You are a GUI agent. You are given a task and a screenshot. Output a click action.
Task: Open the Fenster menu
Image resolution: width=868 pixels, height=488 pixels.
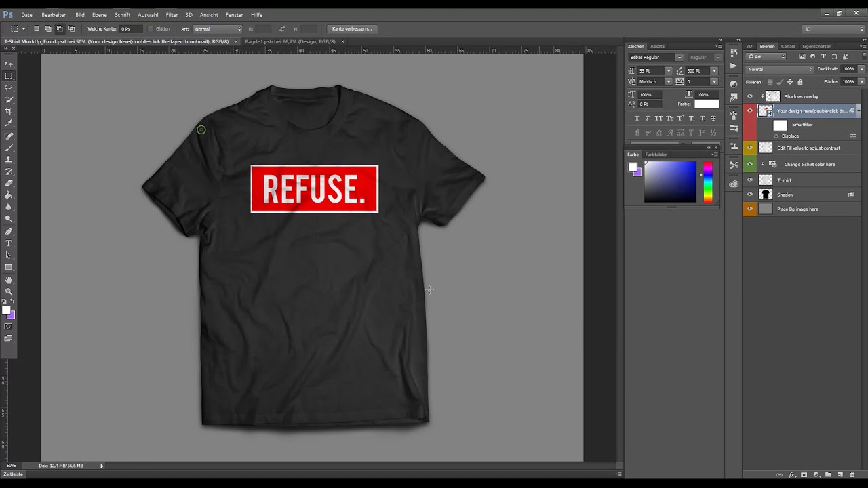235,15
